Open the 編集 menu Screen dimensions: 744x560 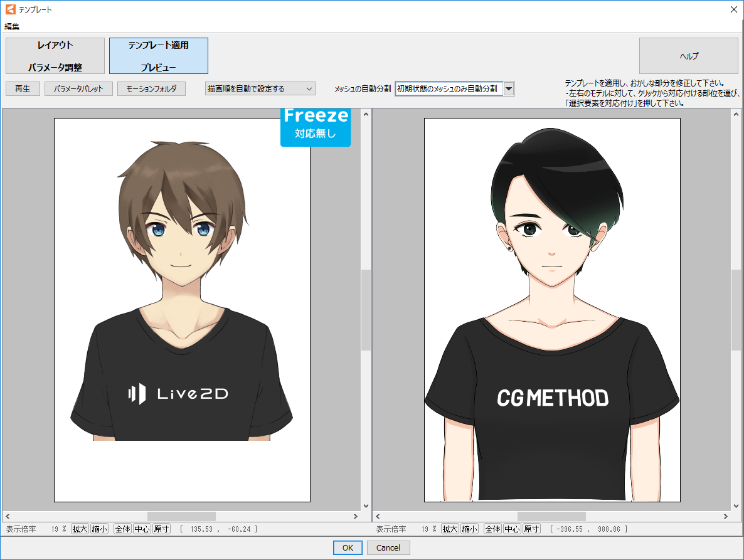click(x=13, y=26)
